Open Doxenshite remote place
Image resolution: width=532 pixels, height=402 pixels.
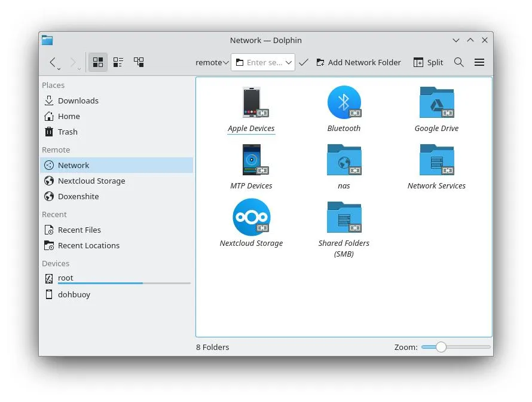pyautogui.click(x=117, y=197)
